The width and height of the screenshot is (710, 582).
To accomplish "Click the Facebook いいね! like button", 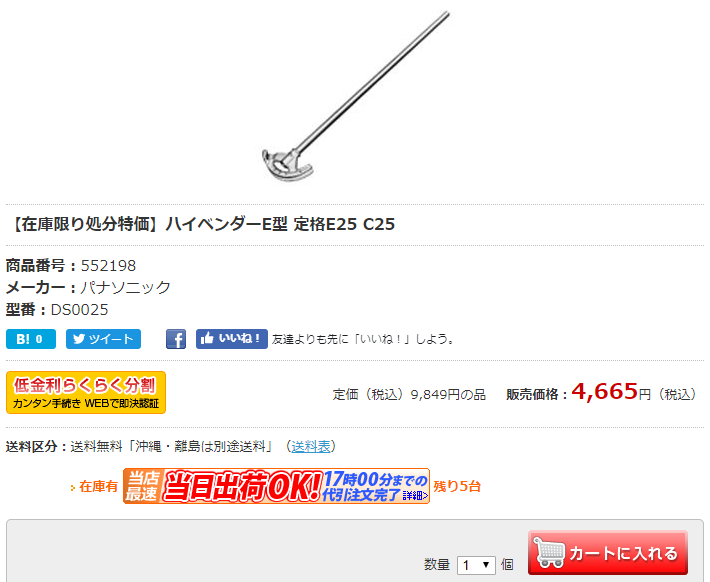I will 231,339.
